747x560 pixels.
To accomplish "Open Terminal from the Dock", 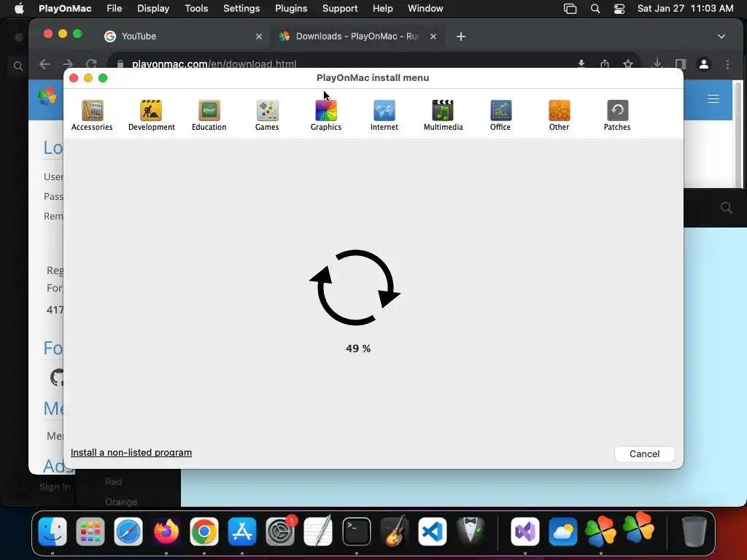I will click(356, 532).
